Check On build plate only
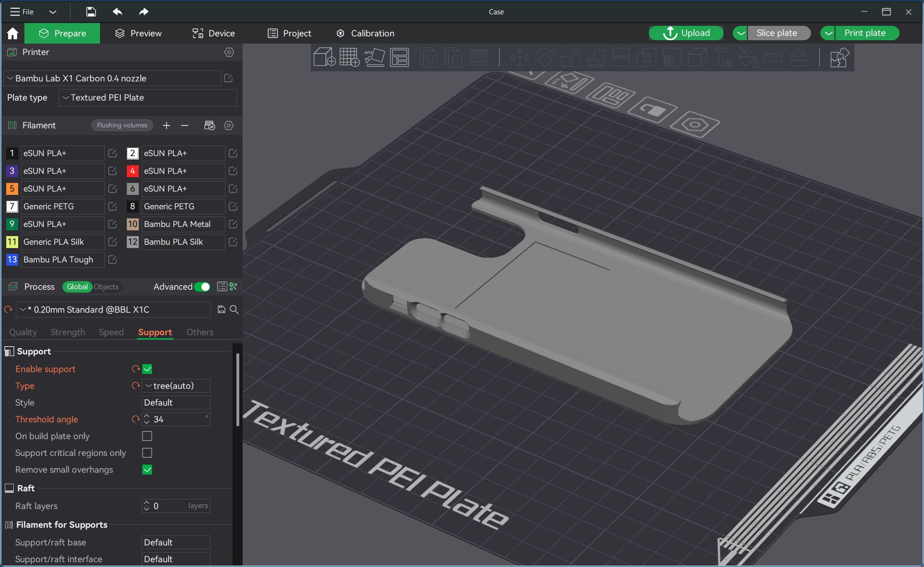Screen dimensions: 924x567 click(x=147, y=436)
